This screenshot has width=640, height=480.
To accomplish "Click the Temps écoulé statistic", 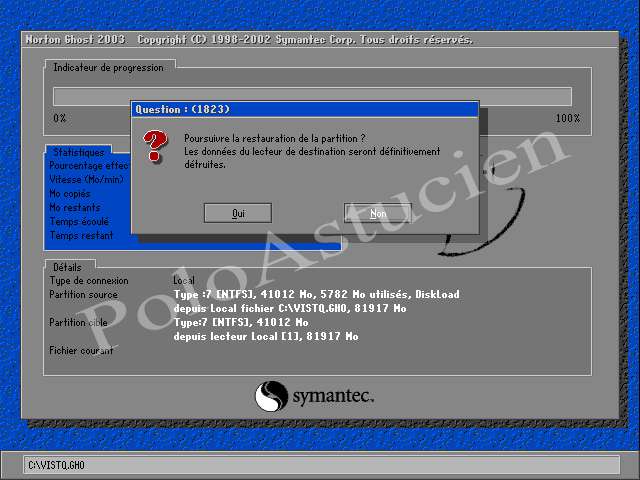I will [79, 222].
